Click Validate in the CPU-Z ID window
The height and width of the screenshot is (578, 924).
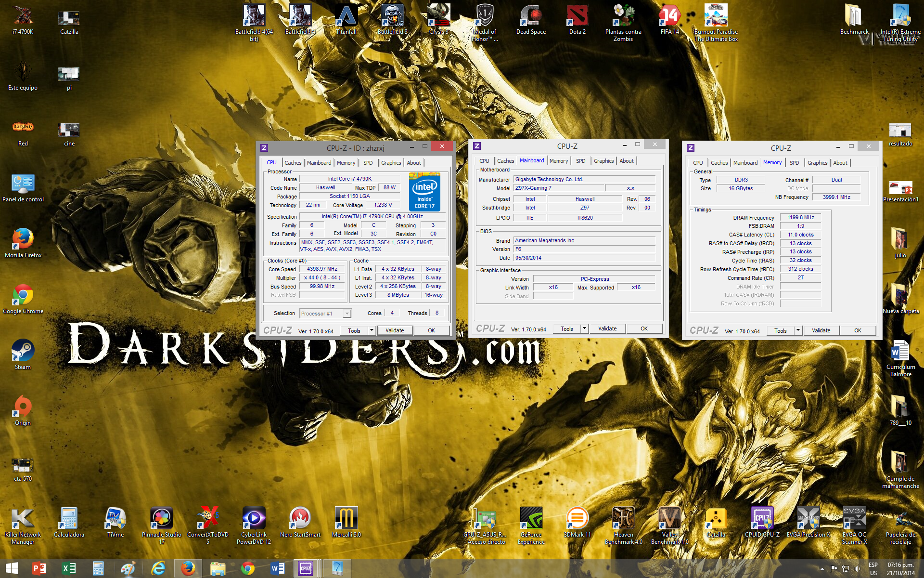[395, 330]
